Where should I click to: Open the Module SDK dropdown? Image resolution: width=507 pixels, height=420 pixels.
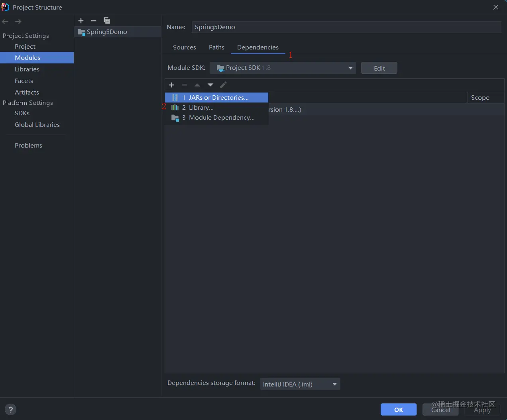tap(283, 68)
